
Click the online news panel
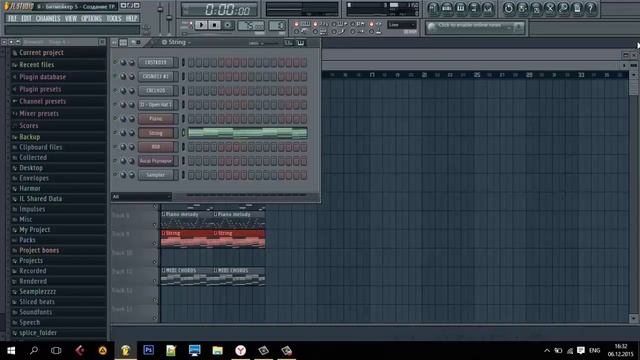(x=475, y=27)
